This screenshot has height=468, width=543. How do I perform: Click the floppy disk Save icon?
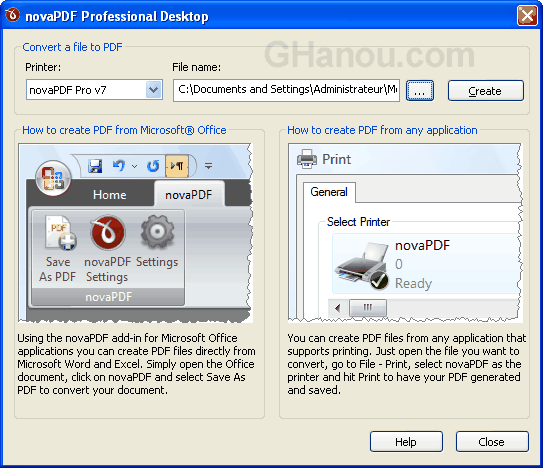[x=95, y=166]
